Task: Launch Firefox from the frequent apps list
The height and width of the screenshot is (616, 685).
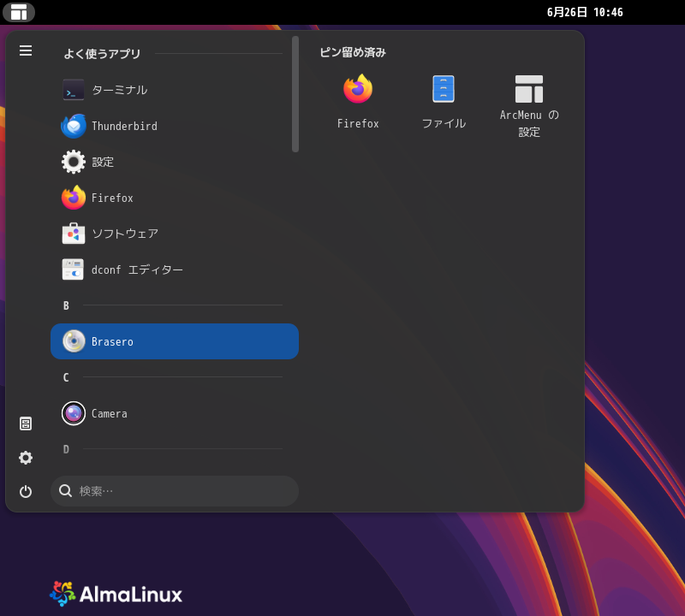Action: pos(175,198)
